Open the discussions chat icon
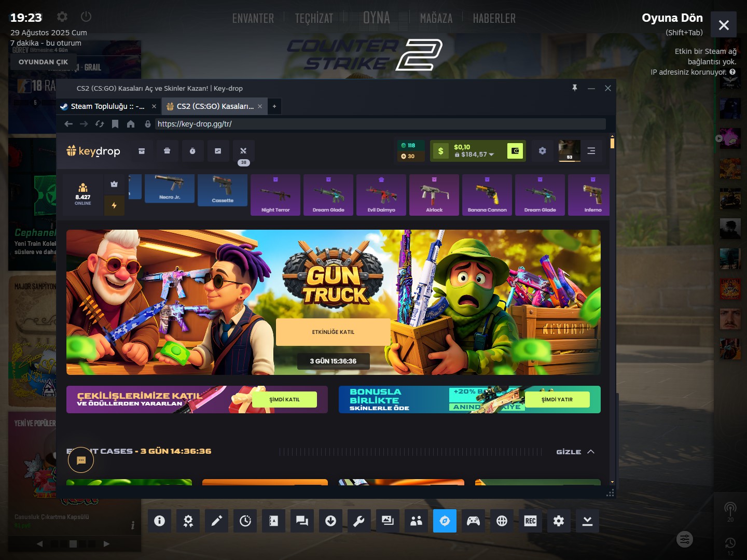This screenshot has height=560, width=747. click(x=302, y=521)
